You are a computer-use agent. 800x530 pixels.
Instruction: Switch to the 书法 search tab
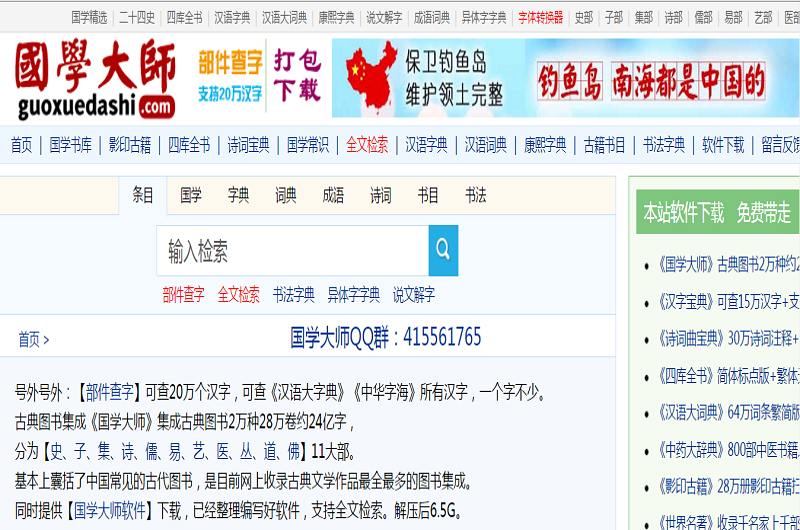[476, 195]
